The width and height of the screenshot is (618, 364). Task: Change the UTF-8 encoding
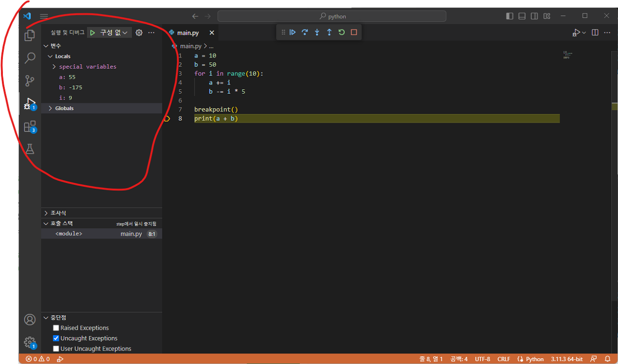[482, 359]
